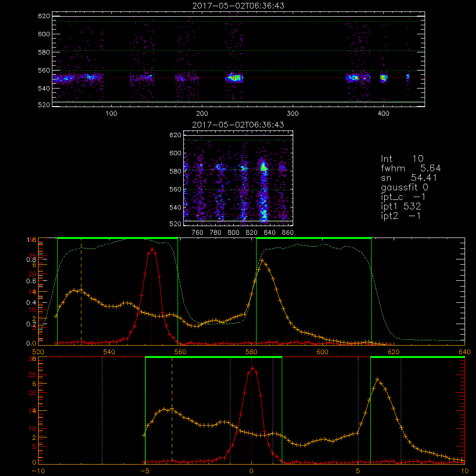Click the brightest emission blob in the top spectrogram

pos(234,78)
